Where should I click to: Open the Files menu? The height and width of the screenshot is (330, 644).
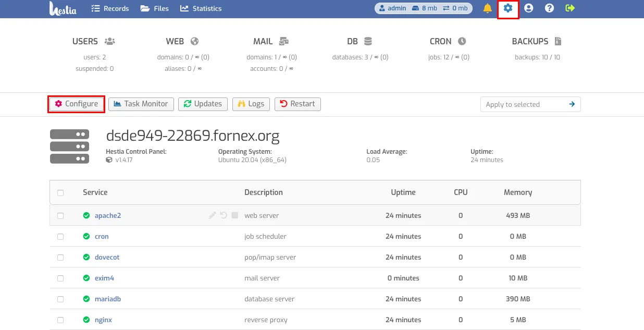click(x=154, y=8)
